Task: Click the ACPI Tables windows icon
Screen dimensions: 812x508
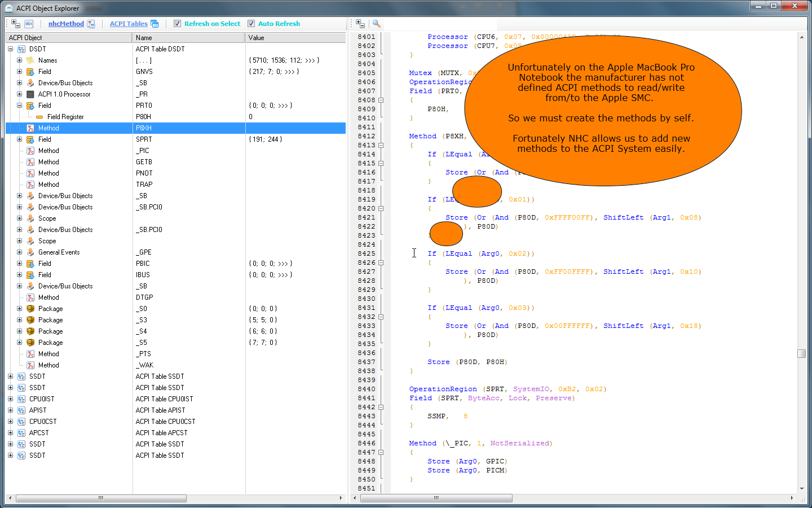Action: [155, 24]
